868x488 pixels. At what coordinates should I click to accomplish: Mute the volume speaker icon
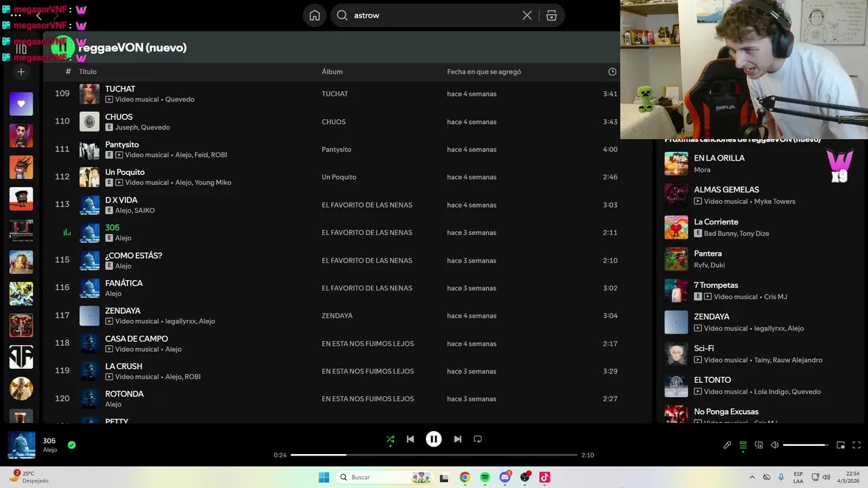774,445
